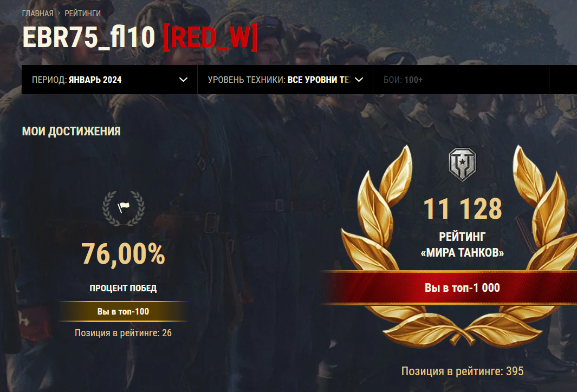Open the ПЕРИОД: ЯНВАРЬ 2024 dropdown
Viewport: 577px width, 392px height.
coord(109,80)
